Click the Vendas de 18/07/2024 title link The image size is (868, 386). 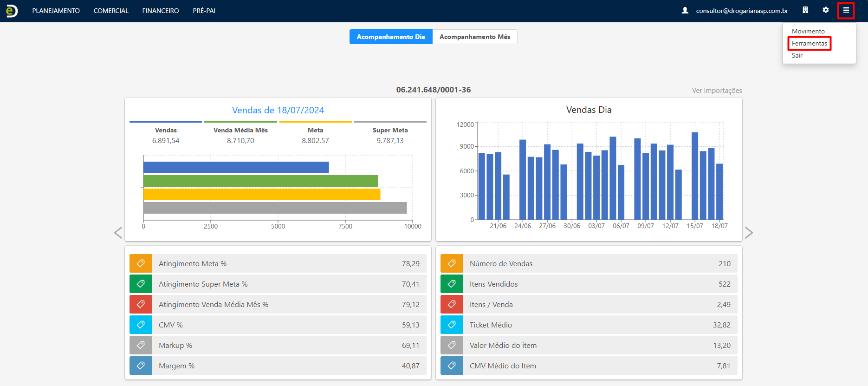tap(278, 110)
